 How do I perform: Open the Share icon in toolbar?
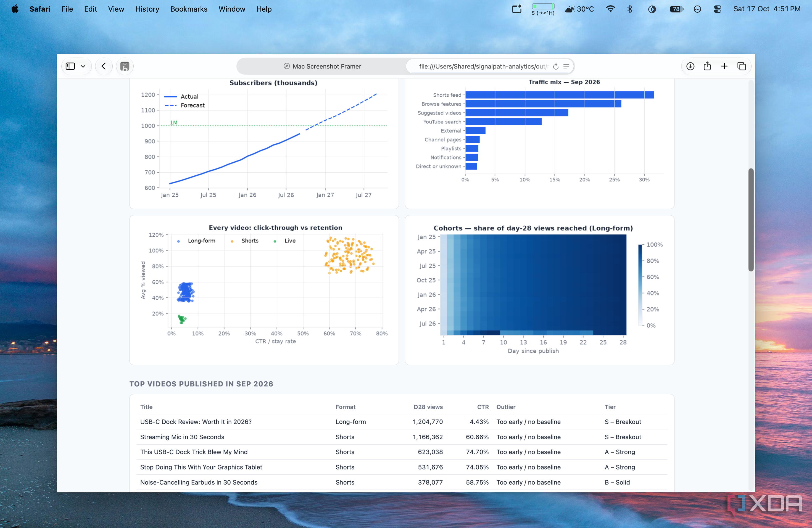coord(707,66)
